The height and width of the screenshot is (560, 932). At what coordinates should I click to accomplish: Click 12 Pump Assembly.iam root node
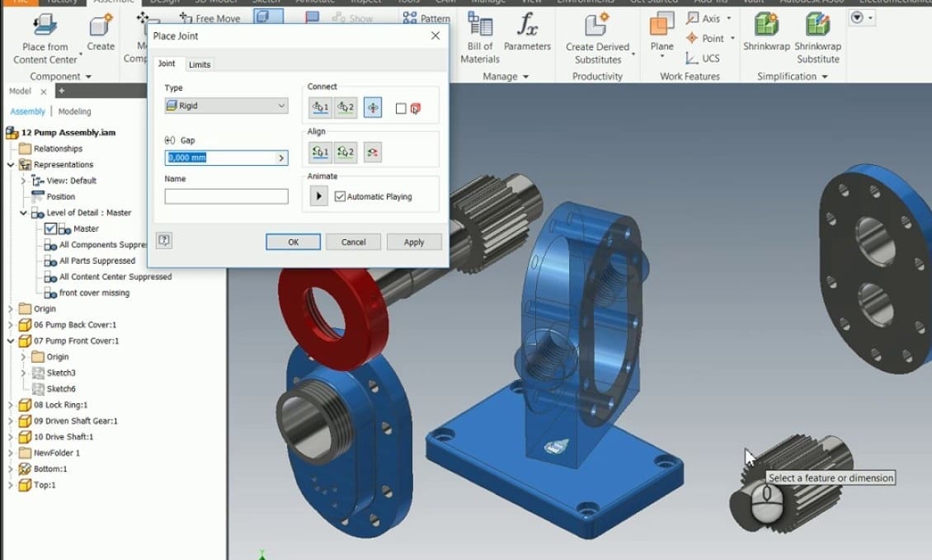click(x=68, y=133)
